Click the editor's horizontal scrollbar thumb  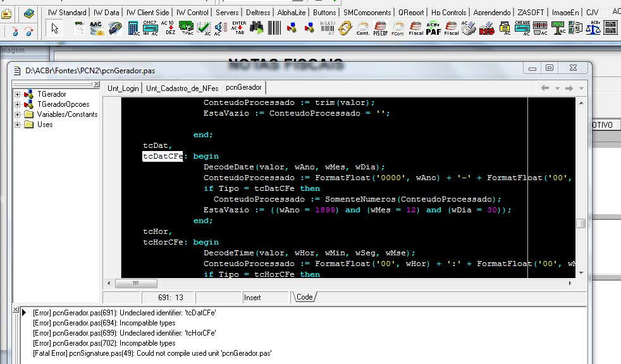tap(136, 283)
